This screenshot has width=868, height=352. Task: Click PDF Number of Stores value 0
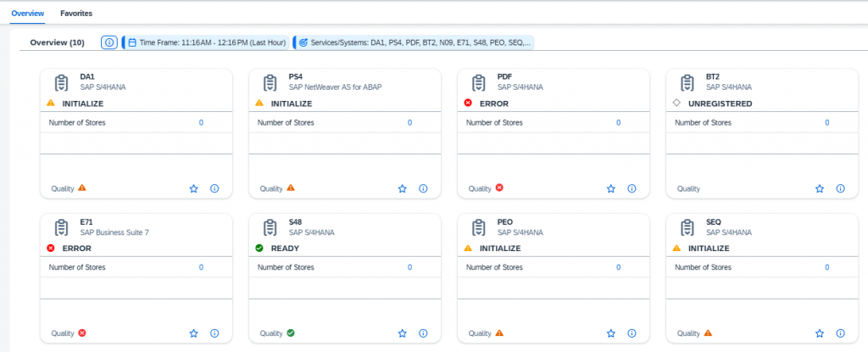pyautogui.click(x=618, y=122)
